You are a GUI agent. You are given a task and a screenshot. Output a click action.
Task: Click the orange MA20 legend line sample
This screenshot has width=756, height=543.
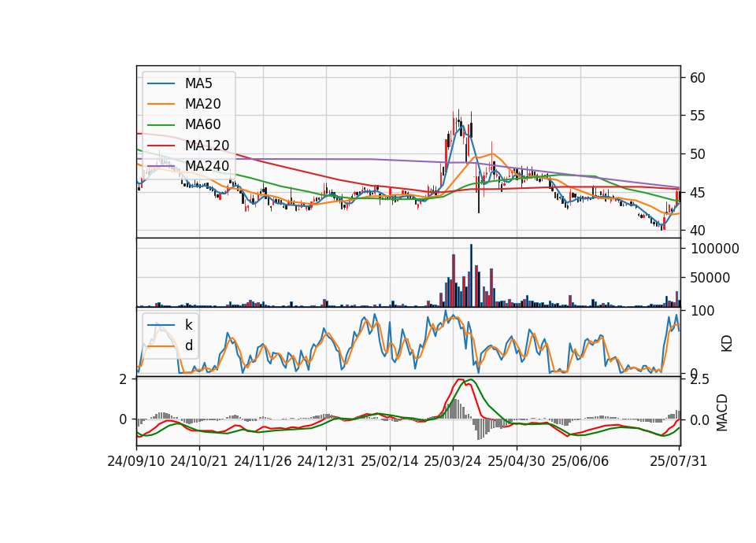pos(161,105)
